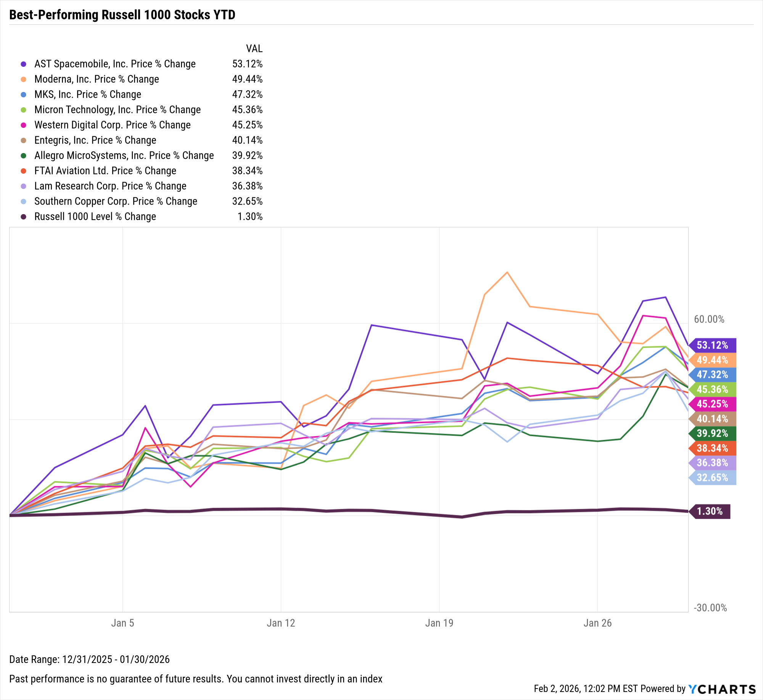
Task: Click the red-orange 38.34% line flag
Action: pos(712,448)
